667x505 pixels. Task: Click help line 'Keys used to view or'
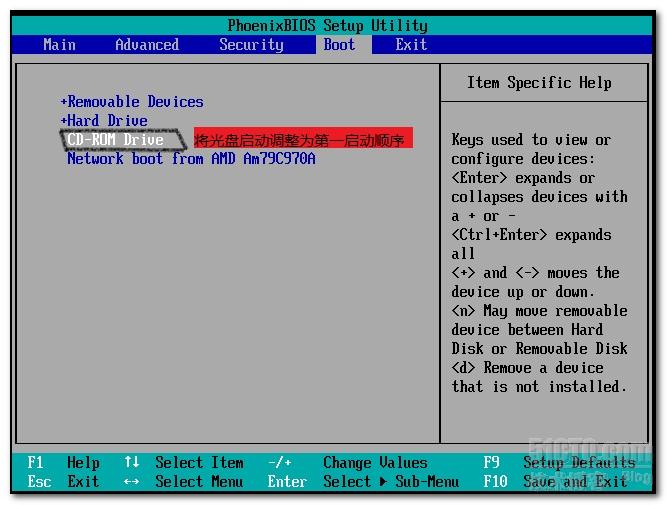pyautogui.click(x=531, y=140)
